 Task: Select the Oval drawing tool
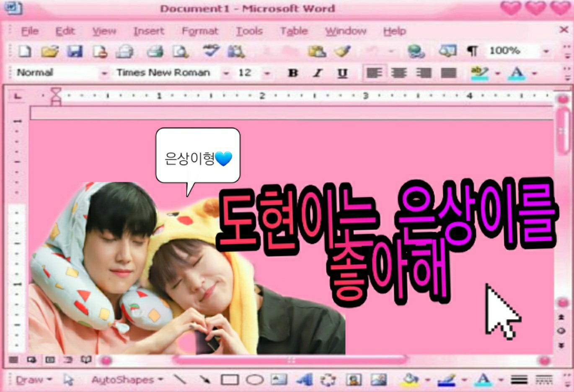(x=254, y=380)
